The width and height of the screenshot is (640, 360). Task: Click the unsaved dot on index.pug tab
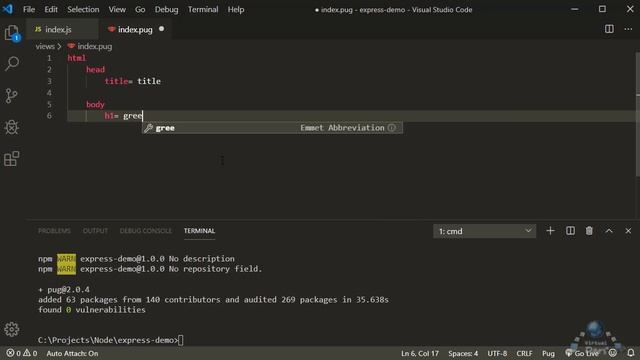pos(162,29)
